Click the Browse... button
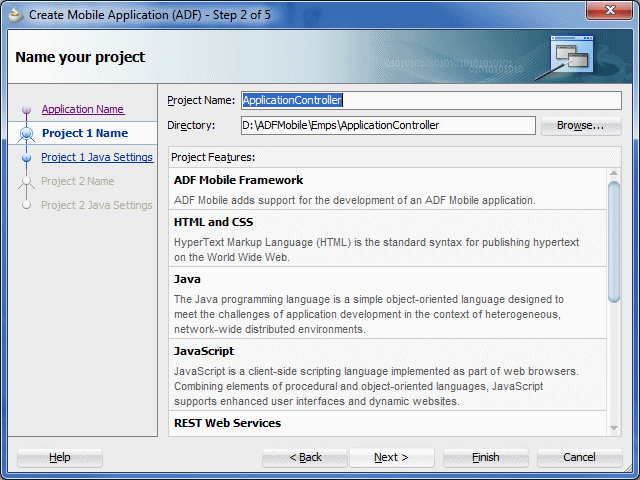The height and width of the screenshot is (480, 640). point(581,126)
